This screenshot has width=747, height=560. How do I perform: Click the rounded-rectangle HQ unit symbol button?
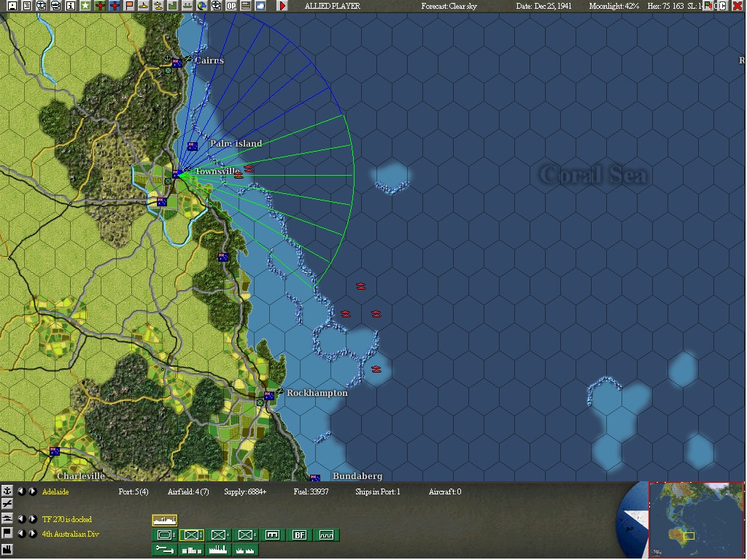[x=165, y=535]
